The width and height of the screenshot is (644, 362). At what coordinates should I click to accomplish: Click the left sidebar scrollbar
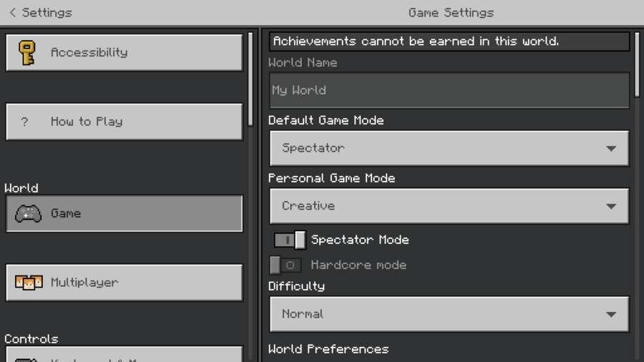250,79
